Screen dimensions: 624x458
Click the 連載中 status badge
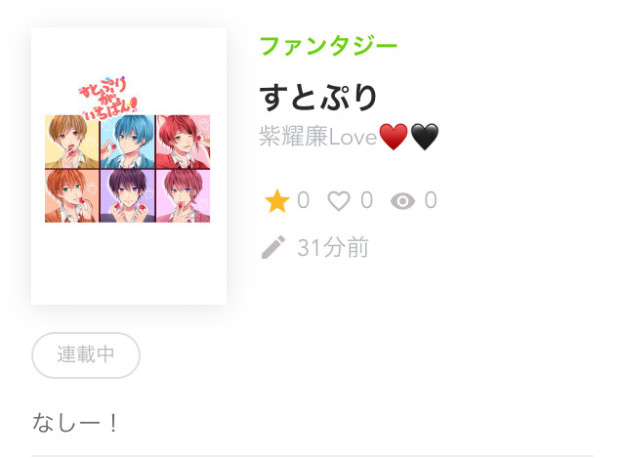click(x=86, y=355)
